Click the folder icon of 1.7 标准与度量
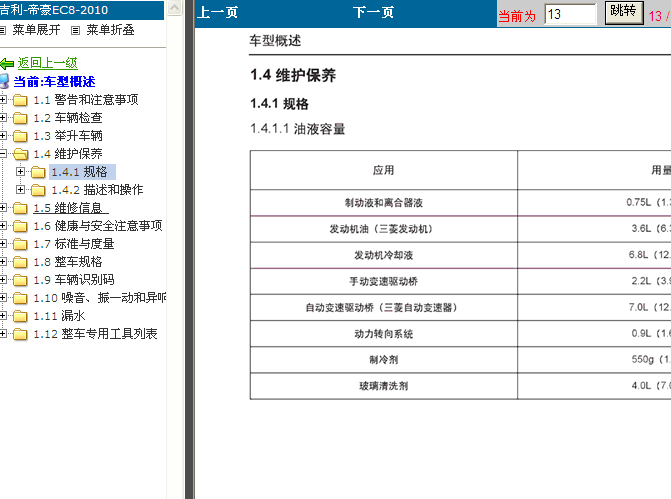671x499 pixels. pos(20,244)
